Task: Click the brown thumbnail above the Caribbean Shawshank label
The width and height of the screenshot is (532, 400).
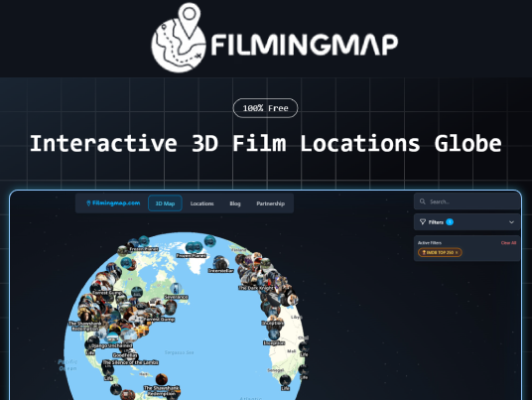Action: click(162, 379)
